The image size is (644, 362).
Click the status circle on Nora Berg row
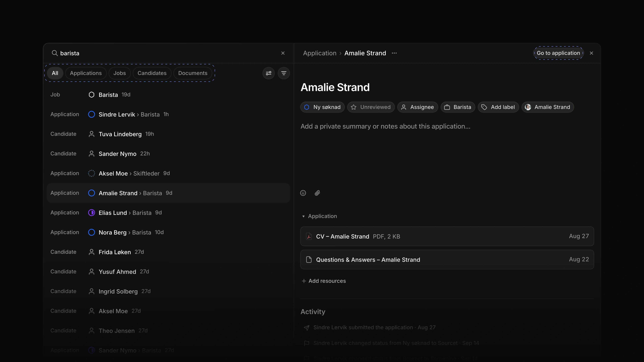(x=92, y=232)
